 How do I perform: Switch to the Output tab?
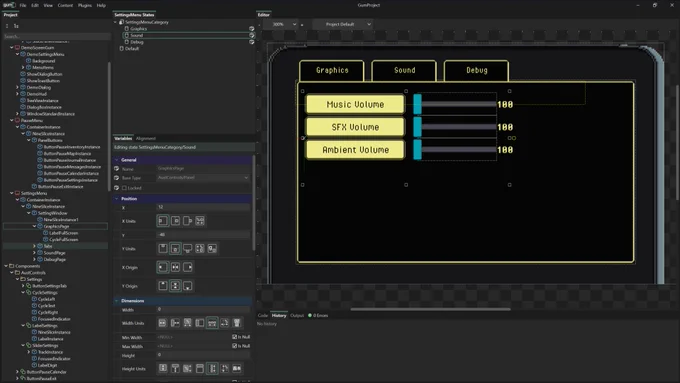297,315
